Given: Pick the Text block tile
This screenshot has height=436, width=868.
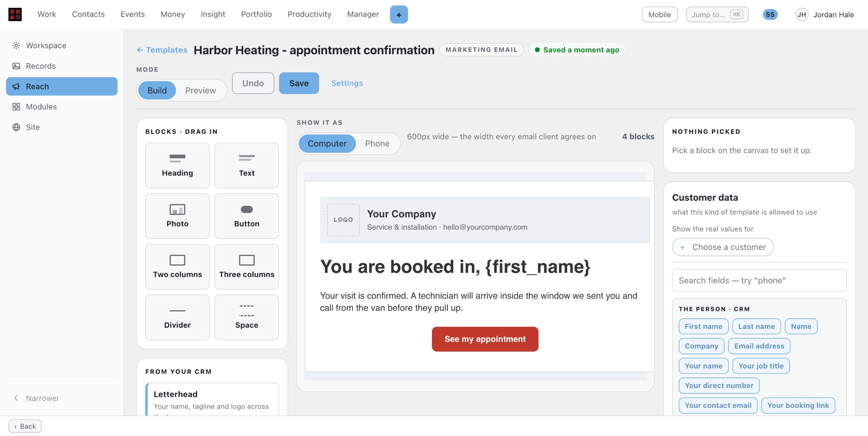Looking at the screenshot, I should pyautogui.click(x=247, y=166).
